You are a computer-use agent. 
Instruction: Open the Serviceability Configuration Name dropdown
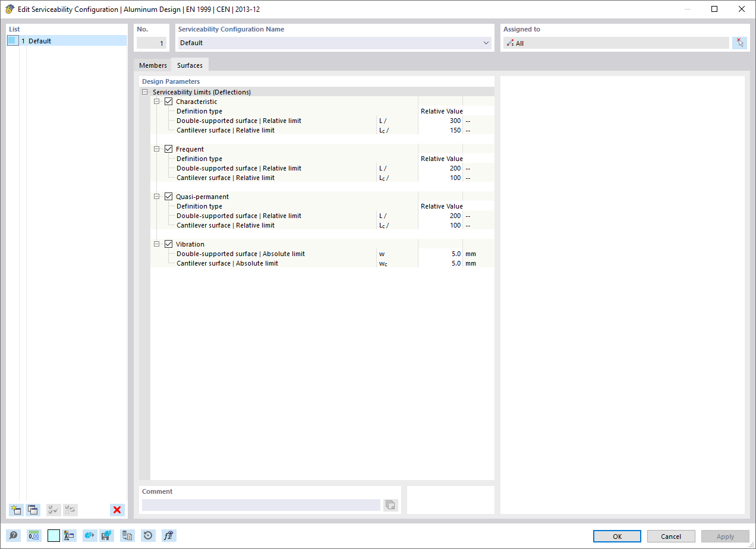coord(486,43)
